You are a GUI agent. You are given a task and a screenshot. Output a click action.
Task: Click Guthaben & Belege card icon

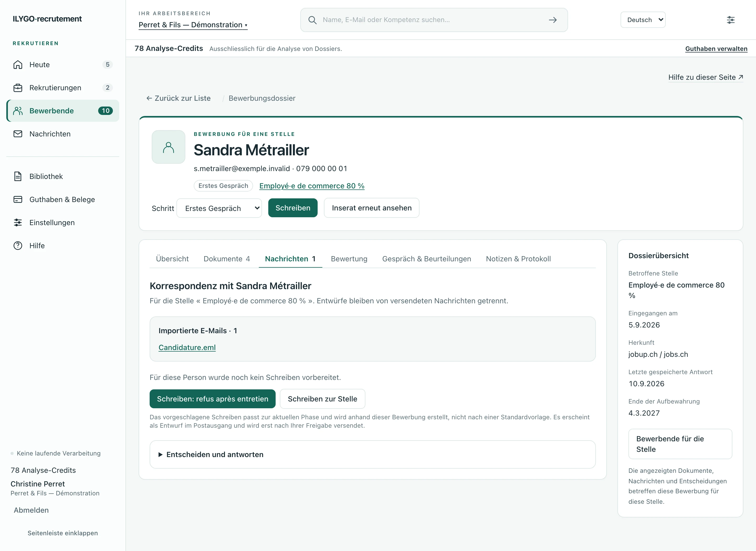(x=18, y=199)
